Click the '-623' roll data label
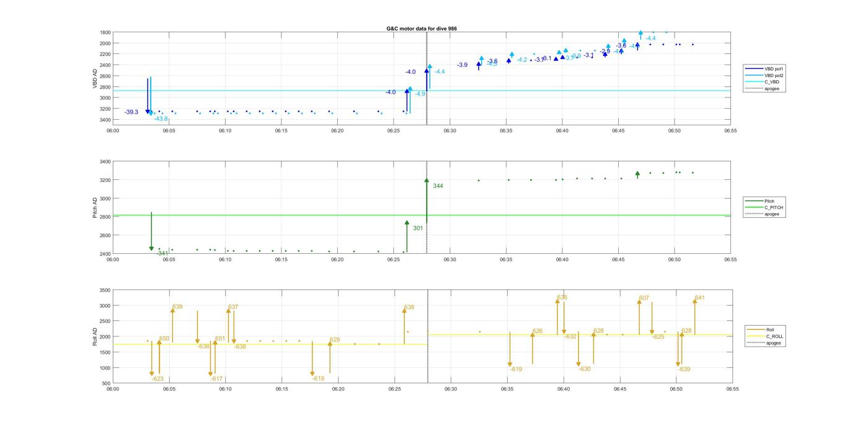Screen dimensions: 868x430 click(x=157, y=378)
